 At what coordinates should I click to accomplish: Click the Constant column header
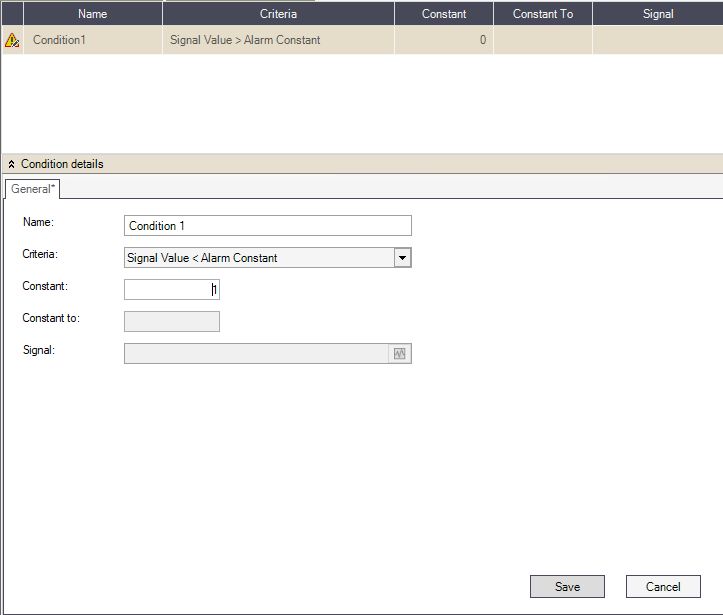(x=443, y=14)
